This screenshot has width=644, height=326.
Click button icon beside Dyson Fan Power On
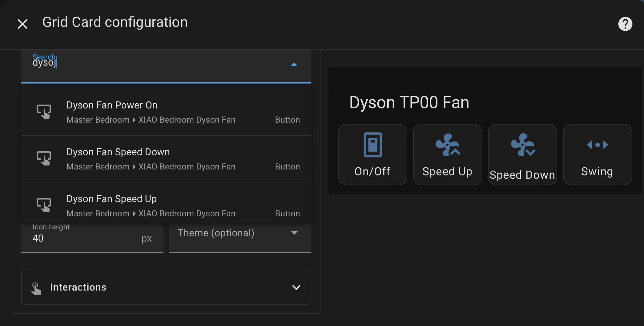44,112
